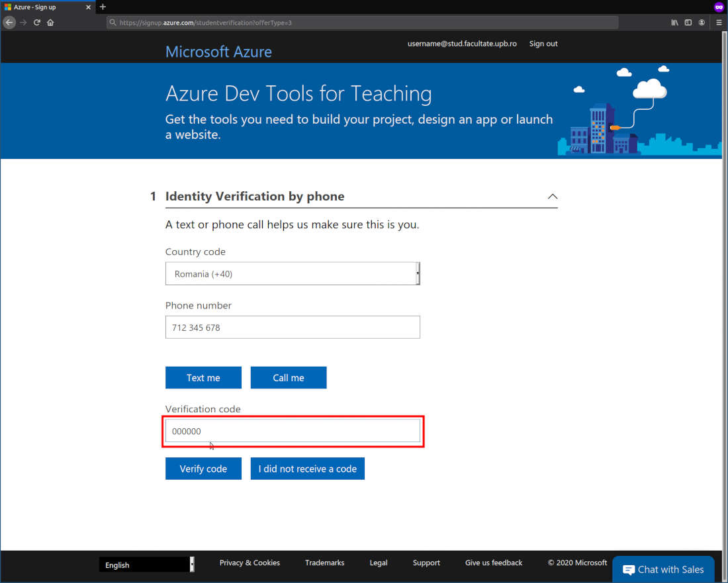Image resolution: width=728 pixels, height=583 pixels.
Task: Open Chat with Sales
Action: pyautogui.click(x=663, y=569)
